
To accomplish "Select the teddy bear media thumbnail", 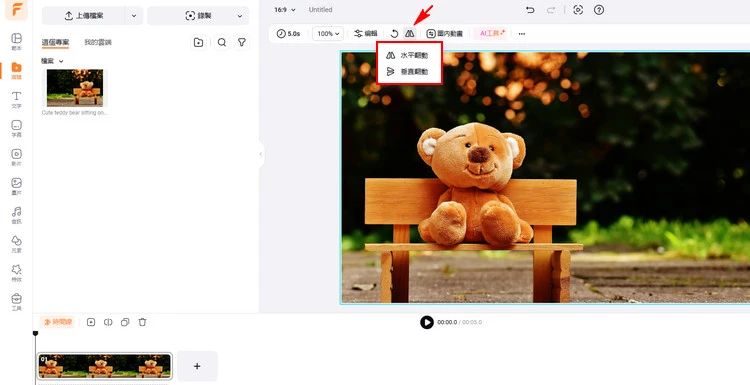I will coord(75,88).
